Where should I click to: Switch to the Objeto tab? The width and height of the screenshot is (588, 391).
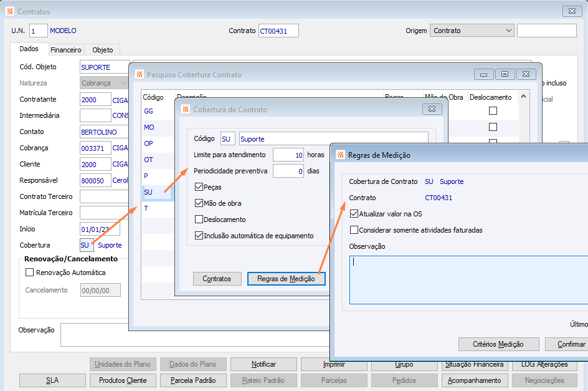(103, 50)
